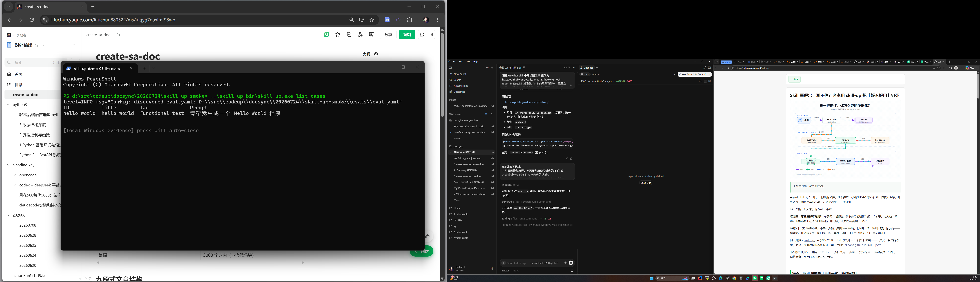
Task: Collapse the python3 tree folder
Action: [8, 105]
